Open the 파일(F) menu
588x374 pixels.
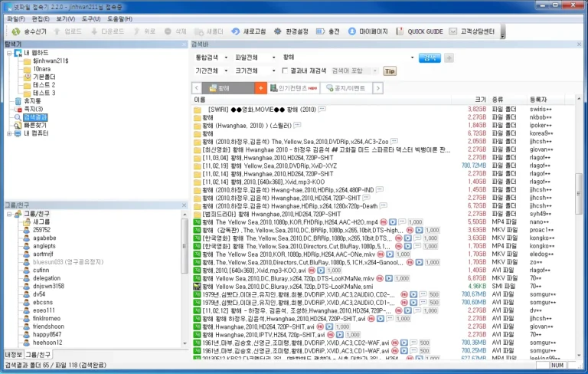[x=15, y=18]
